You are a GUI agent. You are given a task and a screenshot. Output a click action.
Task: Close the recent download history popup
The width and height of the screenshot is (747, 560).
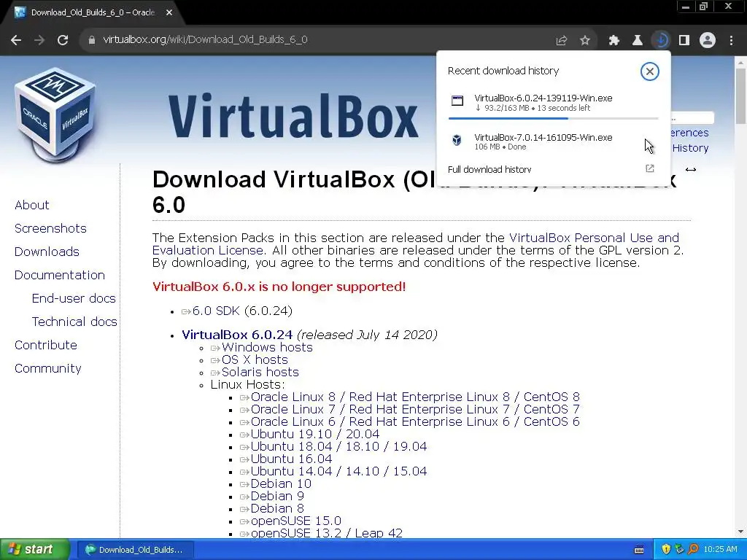click(x=649, y=71)
